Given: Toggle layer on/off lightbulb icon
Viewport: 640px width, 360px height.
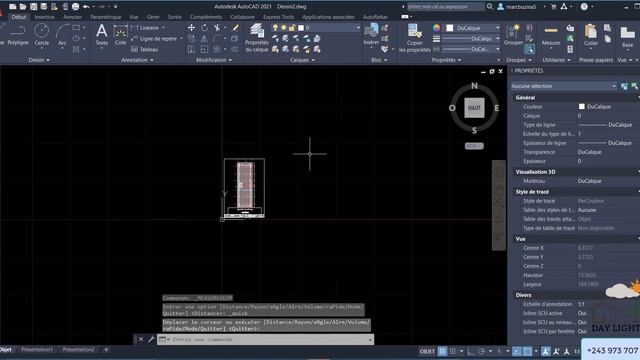Looking at the screenshot, I should click(x=276, y=28).
